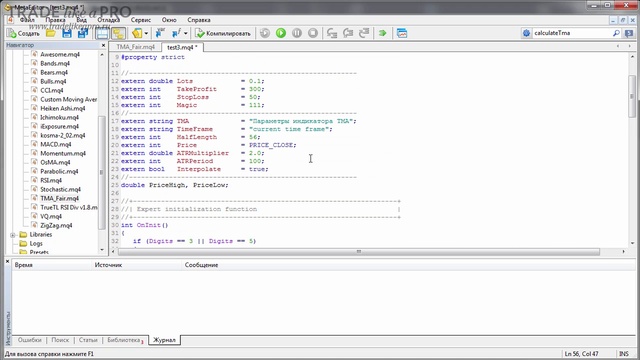
Task: Toggle the Navigator panel toolbar icon
Action: 102,33
